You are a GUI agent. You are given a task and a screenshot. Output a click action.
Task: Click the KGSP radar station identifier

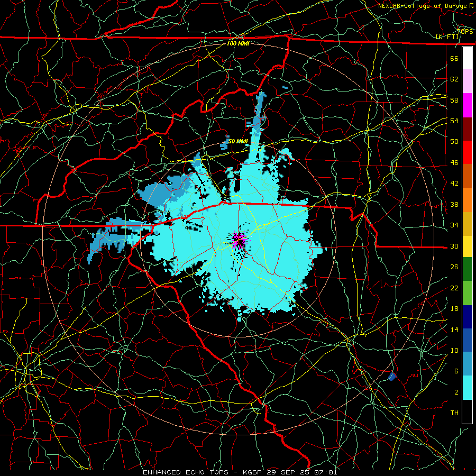(253, 472)
